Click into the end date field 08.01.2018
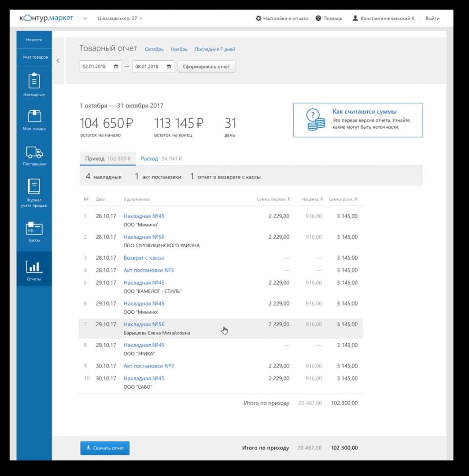469x476 pixels. tap(153, 67)
